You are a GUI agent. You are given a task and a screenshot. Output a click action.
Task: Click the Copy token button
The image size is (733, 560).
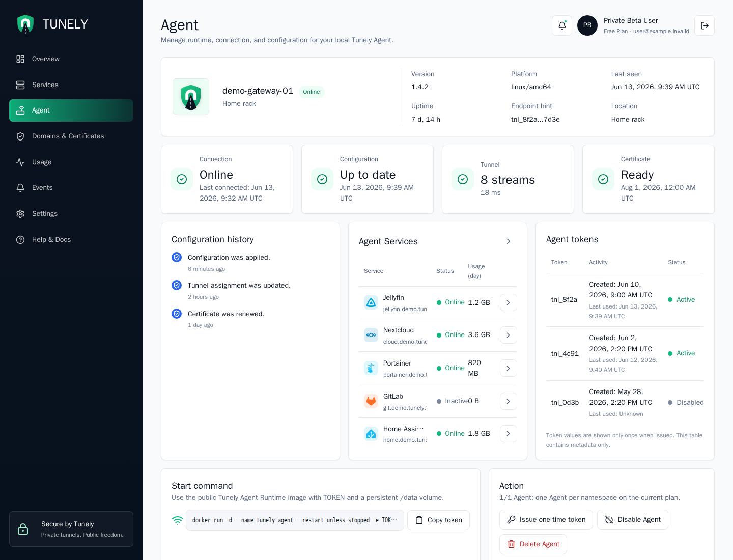pos(439,520)
